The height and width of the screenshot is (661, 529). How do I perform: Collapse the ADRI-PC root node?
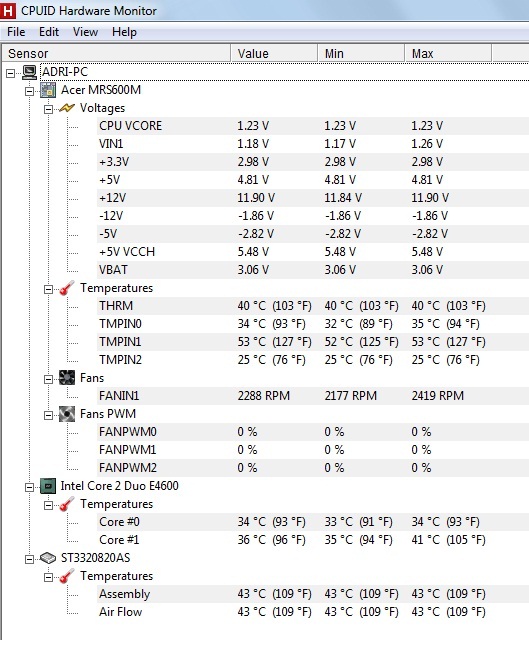[10, 73]
